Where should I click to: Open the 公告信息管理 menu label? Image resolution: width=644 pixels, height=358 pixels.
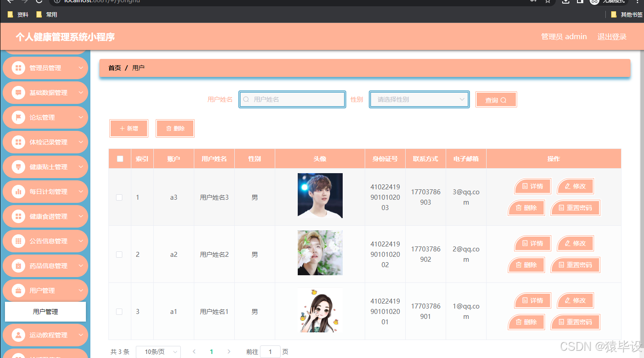coord(49,241)
